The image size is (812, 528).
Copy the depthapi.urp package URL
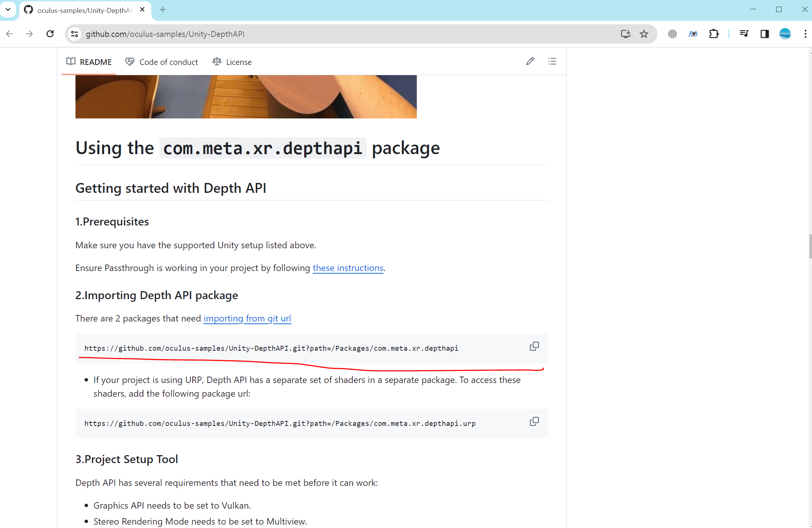click(534, 421)
